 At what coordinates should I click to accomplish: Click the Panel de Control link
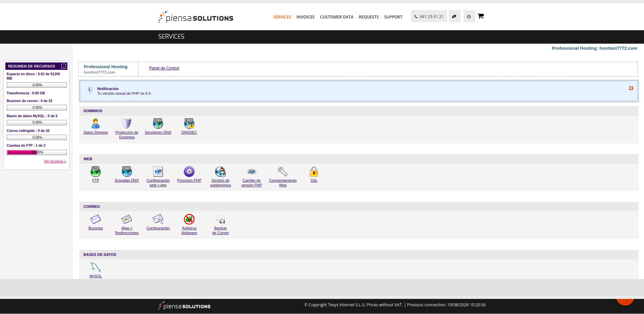pos(164,68)
